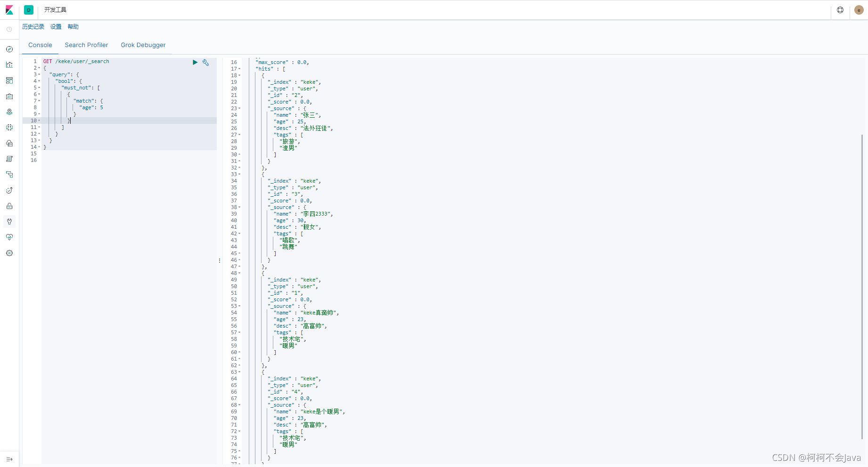
Task: Click the name "张三" in response
Action: click(311, 115)
